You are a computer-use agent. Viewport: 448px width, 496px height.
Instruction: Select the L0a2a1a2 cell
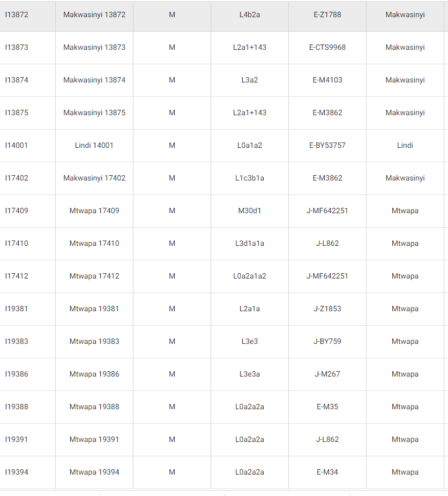[250, 276]
